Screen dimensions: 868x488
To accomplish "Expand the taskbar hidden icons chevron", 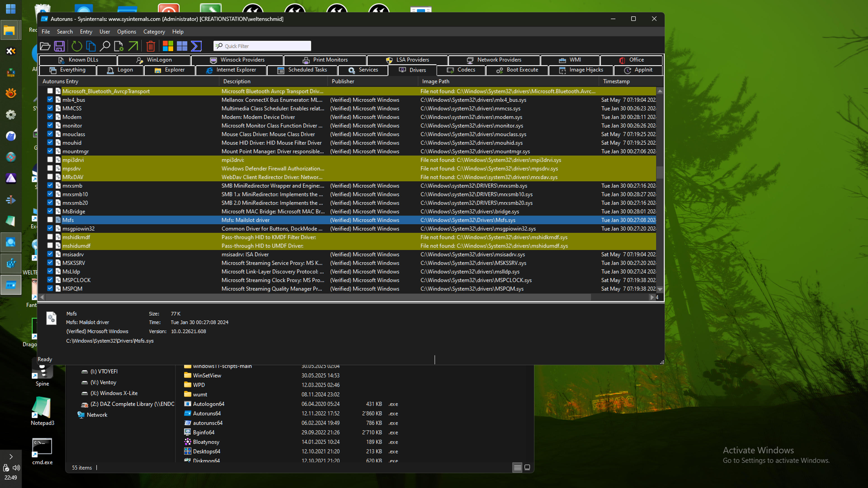I will tap(11, 457).
